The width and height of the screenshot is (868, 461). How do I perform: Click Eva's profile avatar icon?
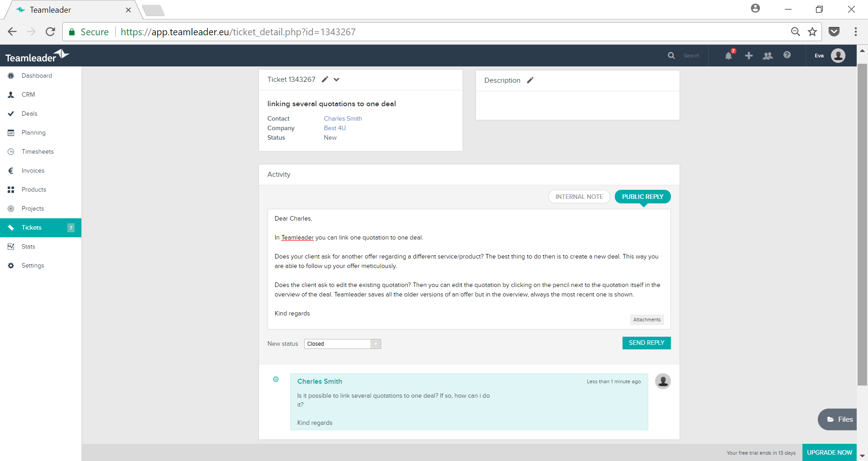coord(838,56)
